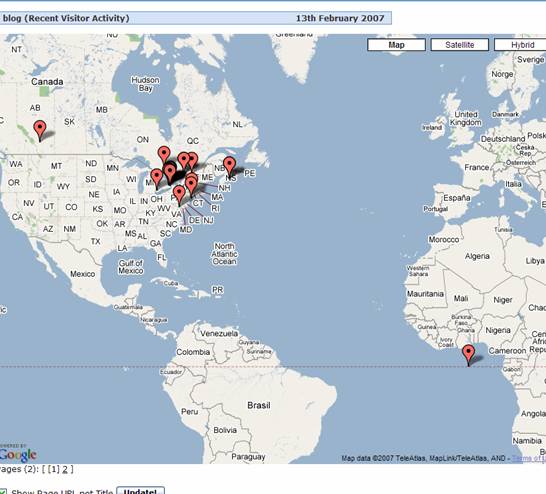Switch to Satellite view
The height and width of the screenshot is (494, 546).
pyautogui.click(x=460, y=45)
